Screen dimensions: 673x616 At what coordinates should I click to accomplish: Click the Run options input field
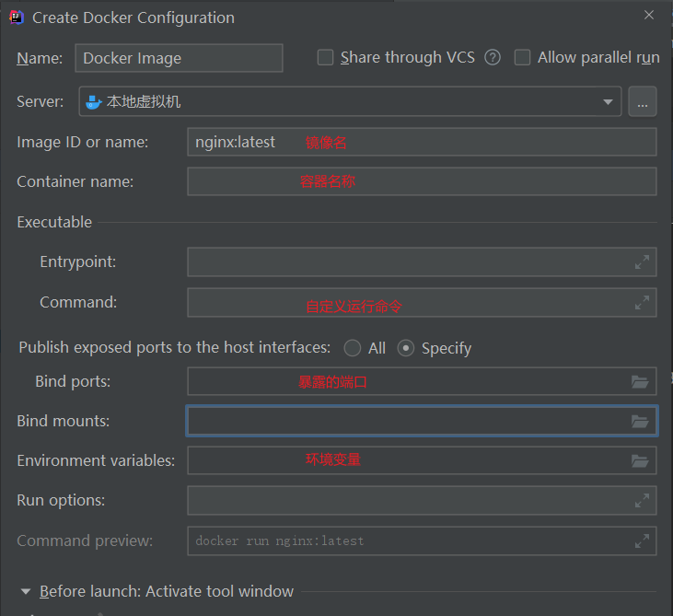[422, 501]
